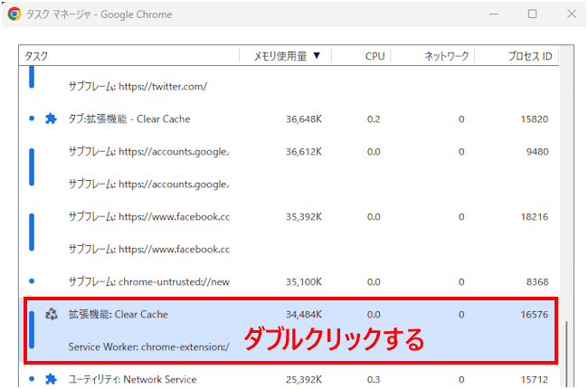
Task: Click memory value 36,648K
Action: coord(304,119)
